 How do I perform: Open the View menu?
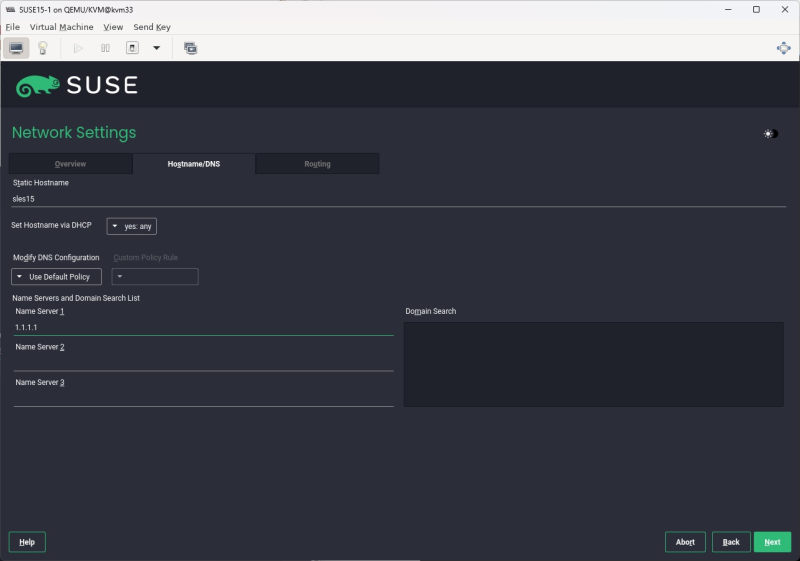(x=113, y=27)
